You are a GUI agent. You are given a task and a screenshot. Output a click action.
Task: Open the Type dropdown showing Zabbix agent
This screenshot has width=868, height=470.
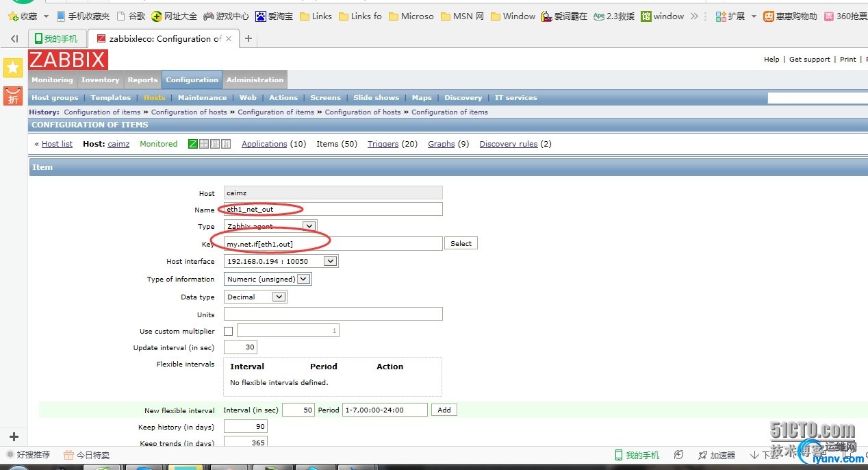(270, 226)
